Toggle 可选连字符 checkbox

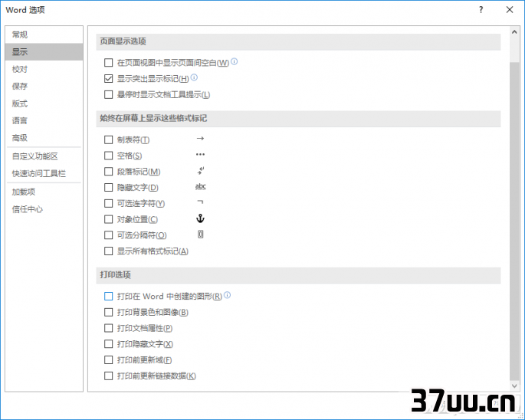pyautogui.click(x=109, y=203)
